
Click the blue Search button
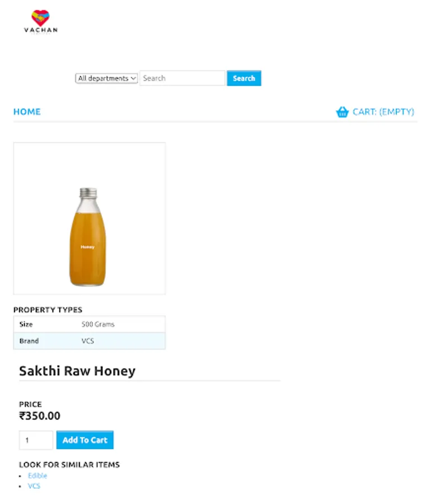pos(244,78)
